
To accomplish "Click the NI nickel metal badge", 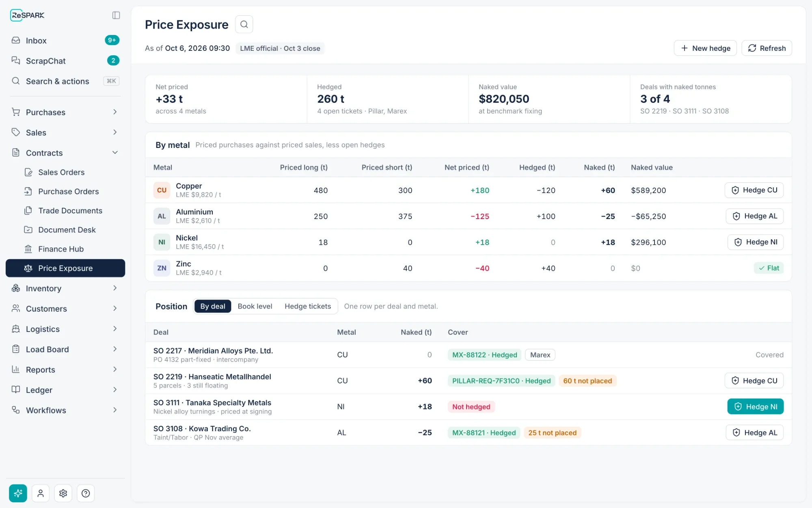I will point(162,242).
